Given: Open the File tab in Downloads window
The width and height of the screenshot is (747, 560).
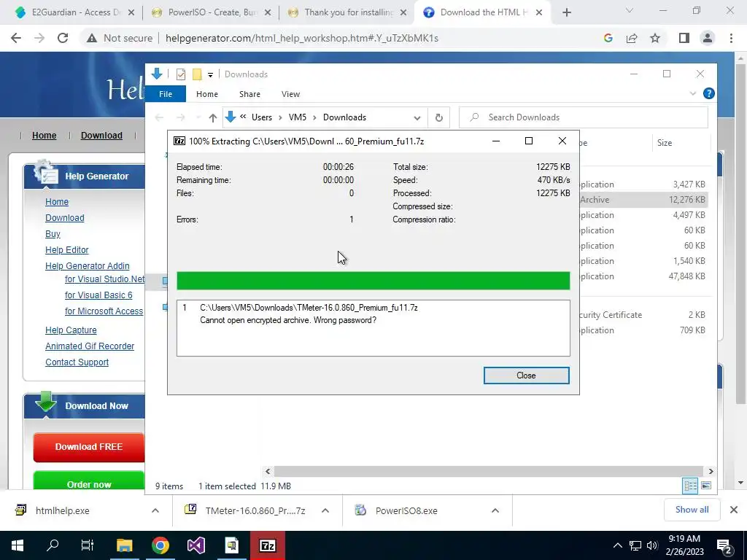Looking at the screenshot, I should coord(166,94).
